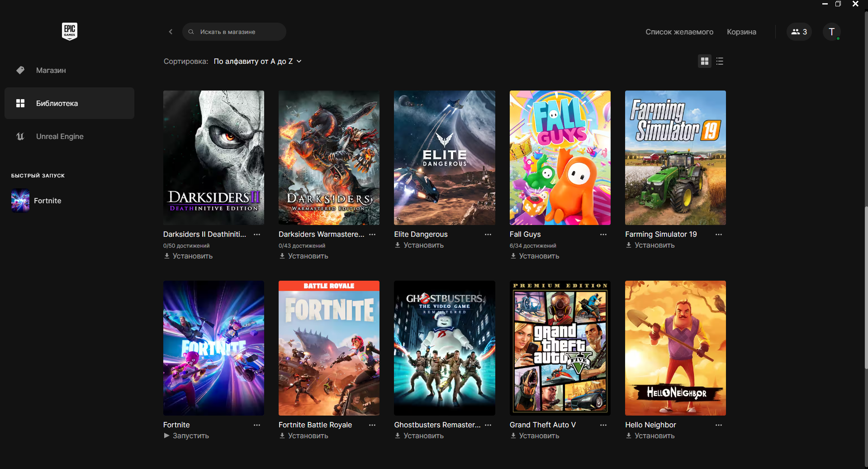Open Darksiders II cover art
The width and height of the screenshot is (868, 469).
click(x=213, y=158)
